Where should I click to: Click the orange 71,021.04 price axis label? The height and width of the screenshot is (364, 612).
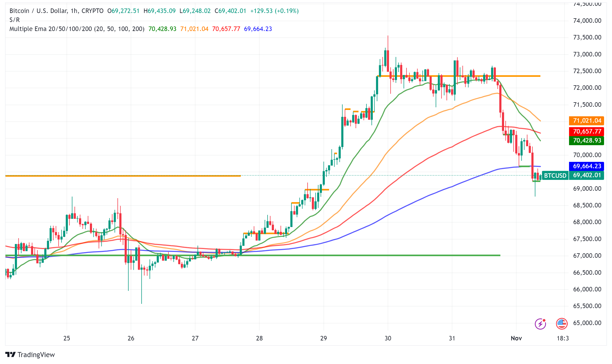pyautogui.click(x=587, y=121)
